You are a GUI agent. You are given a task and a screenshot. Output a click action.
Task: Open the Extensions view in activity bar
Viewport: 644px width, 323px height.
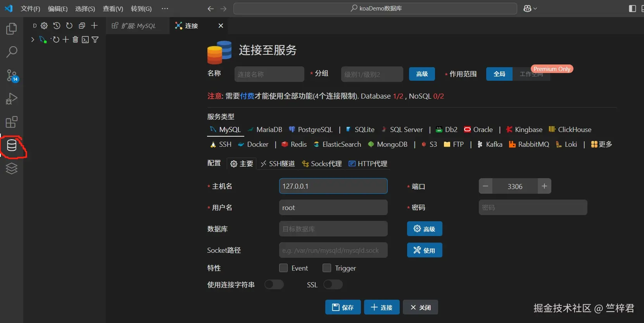[12, 122]
